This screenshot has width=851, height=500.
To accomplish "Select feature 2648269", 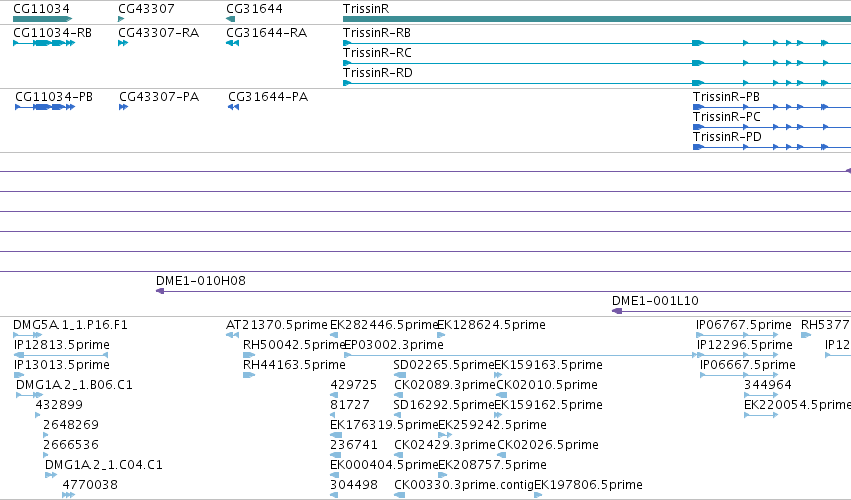I will (x=71, y=425).
